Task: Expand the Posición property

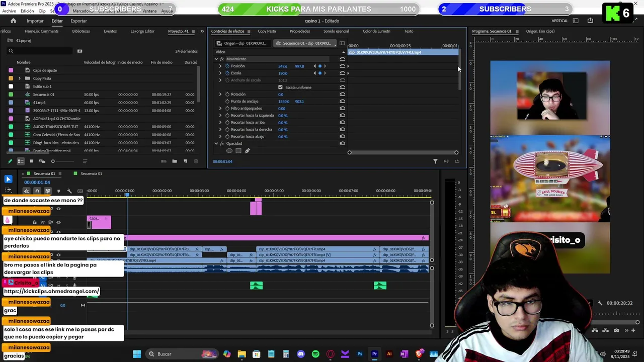Action: pos(220,66)
